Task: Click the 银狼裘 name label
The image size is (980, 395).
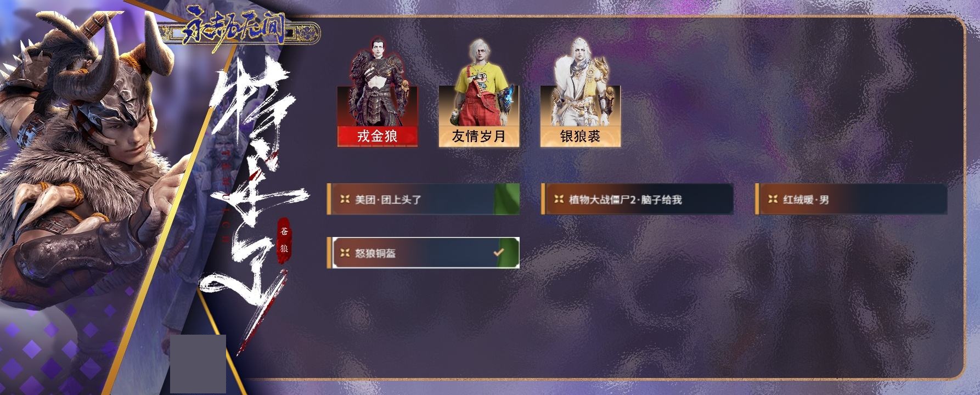Action: [581, 137]
